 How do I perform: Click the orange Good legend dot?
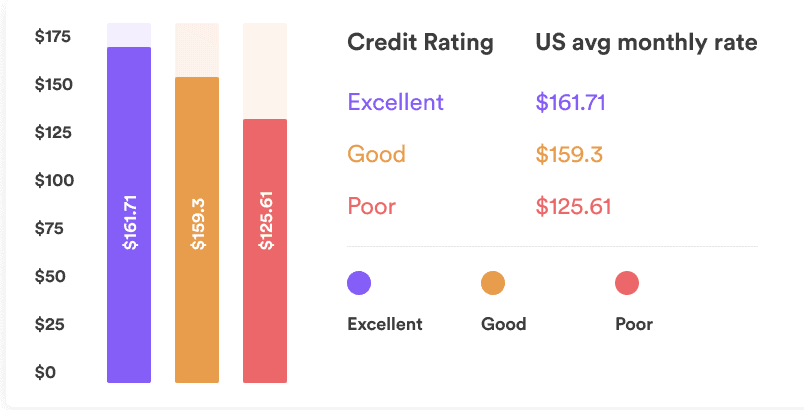point(493,283)
